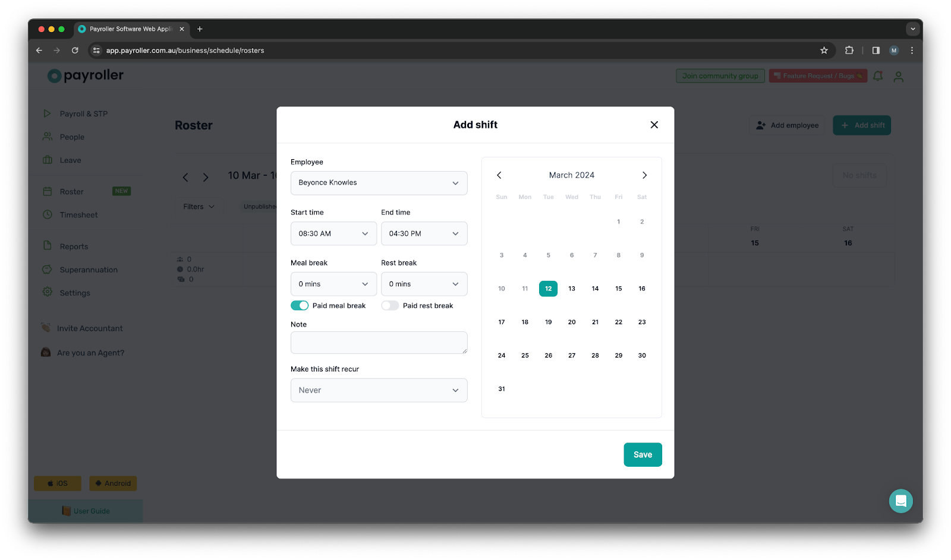The height and width of the screenshot is (560, 951).
Task: Click Join community group button
Action: [720, 76]
